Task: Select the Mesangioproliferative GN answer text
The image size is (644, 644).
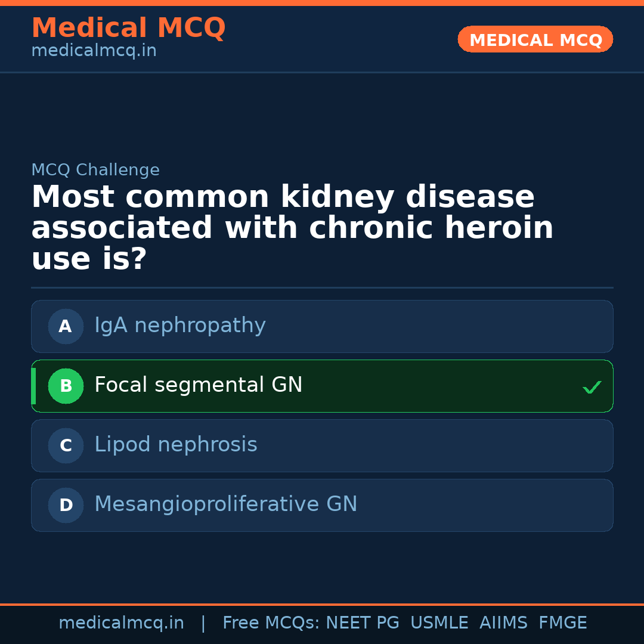Action: (226, 504)
